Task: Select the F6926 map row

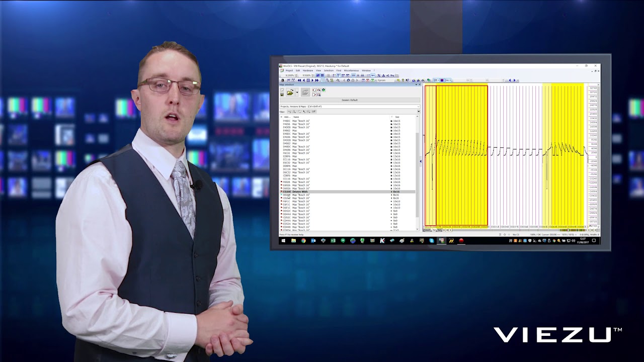Action: point(348,182)
